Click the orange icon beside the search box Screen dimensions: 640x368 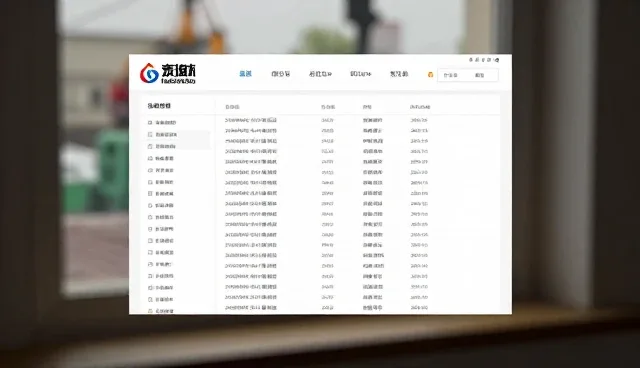[430, 75]
